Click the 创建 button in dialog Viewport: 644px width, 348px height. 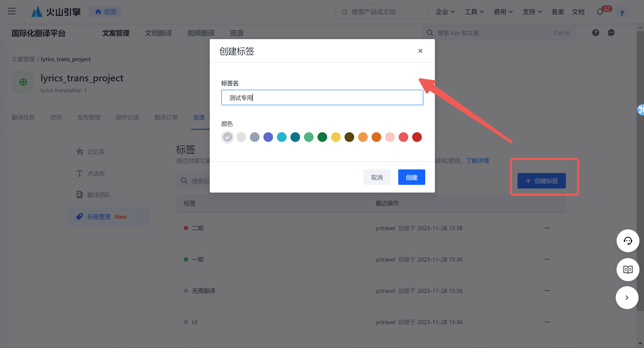pyautogui.click(x=411, y=177)
